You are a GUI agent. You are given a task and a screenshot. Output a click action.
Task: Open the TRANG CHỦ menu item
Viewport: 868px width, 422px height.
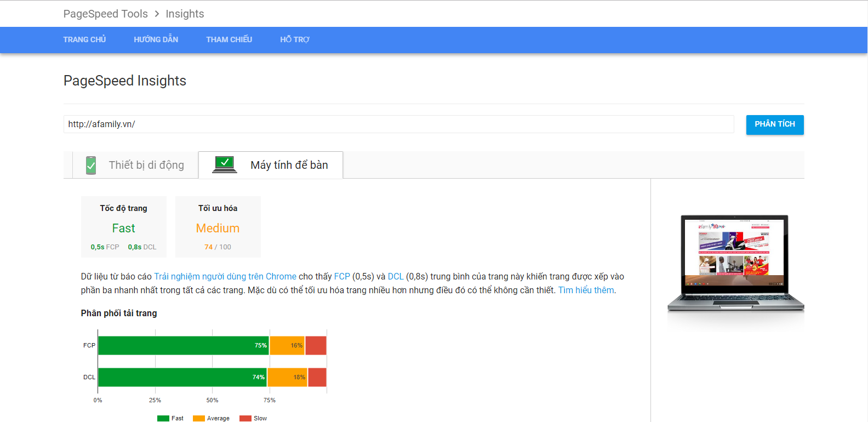point(84,39)
